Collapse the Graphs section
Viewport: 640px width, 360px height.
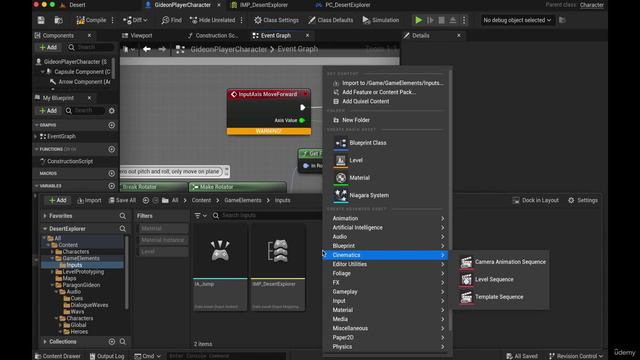[x=37, y=125]
